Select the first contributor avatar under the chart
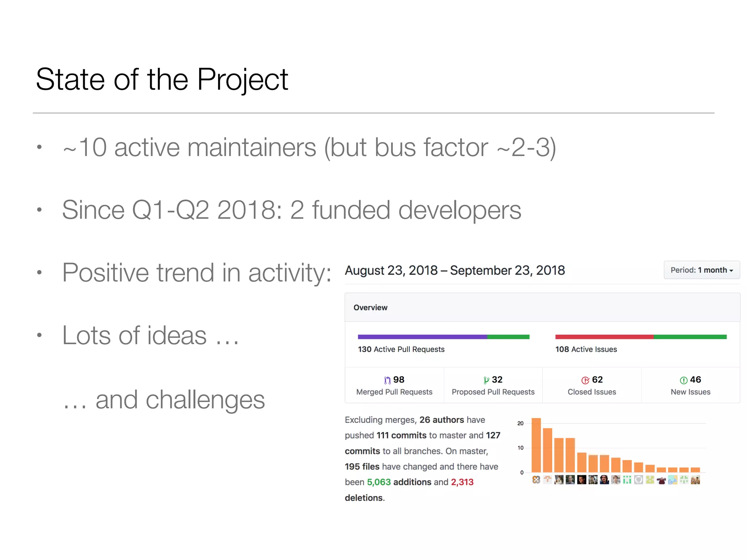The height and width of the screenshot is (560, 747). click(x=536, y=480)
